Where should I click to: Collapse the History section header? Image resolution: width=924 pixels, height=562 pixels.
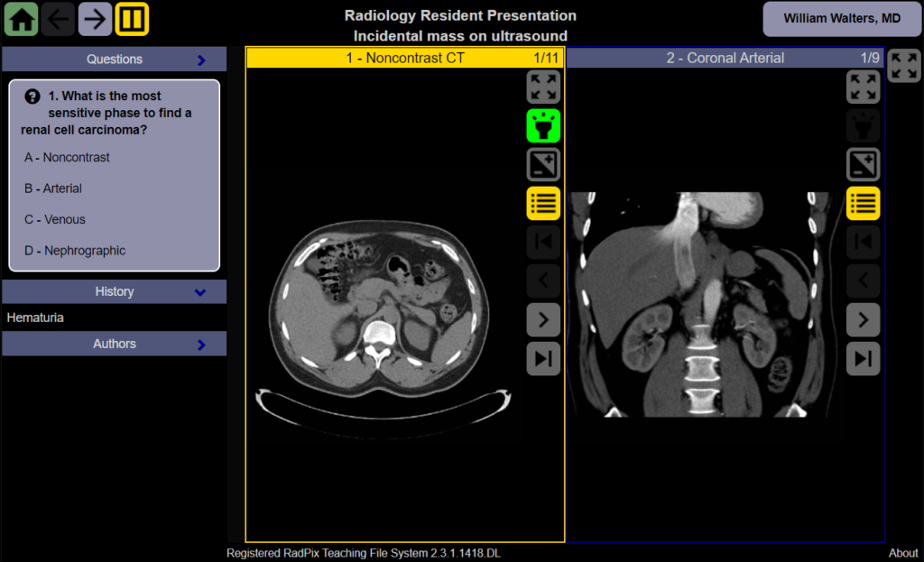click(115, 291)
